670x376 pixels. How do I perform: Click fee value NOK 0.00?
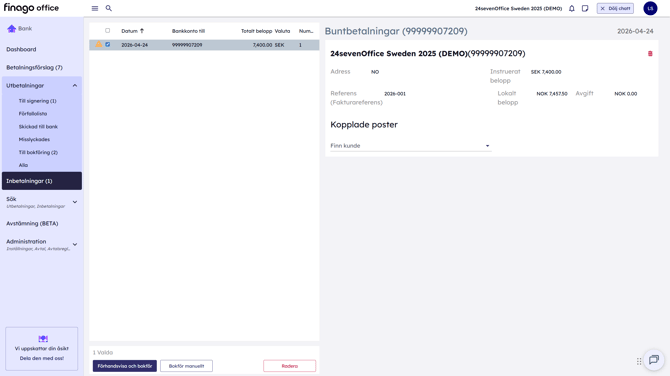[x=626, y=94]
